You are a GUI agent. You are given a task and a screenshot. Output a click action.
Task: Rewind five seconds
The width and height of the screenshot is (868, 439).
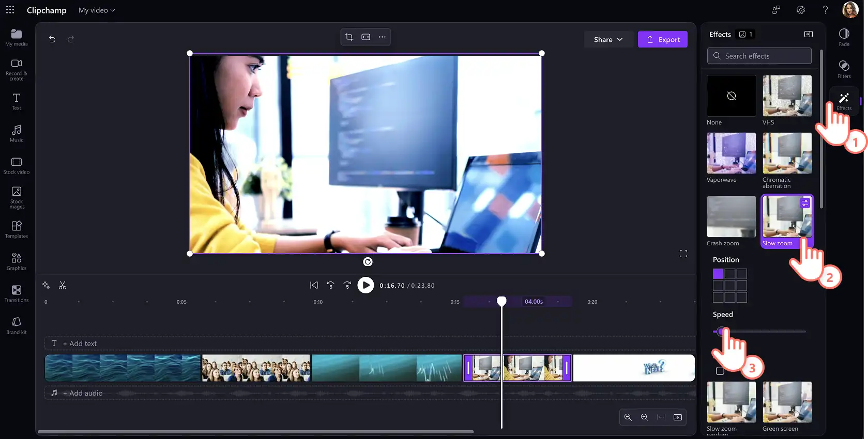331,285
